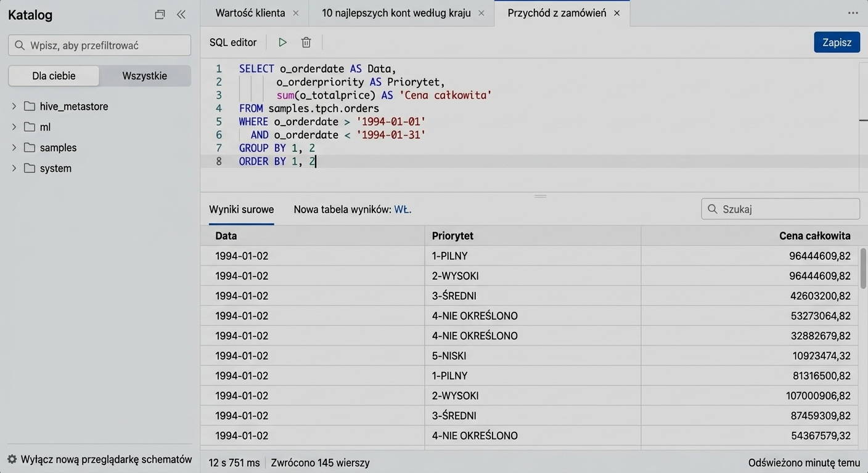Select the Dla ciebie filter
Image resolution: width=868 pixels, height=473 pixels.
pos(54,76)
